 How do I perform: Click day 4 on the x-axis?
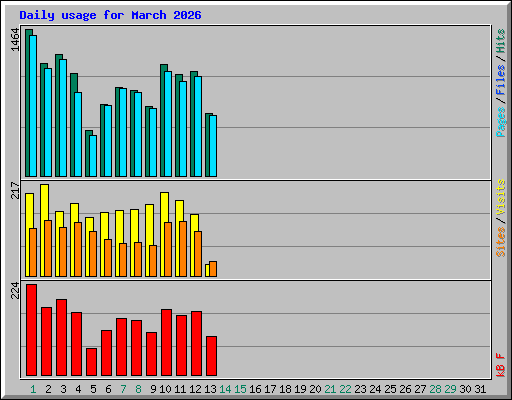click(x=78, y=389)
